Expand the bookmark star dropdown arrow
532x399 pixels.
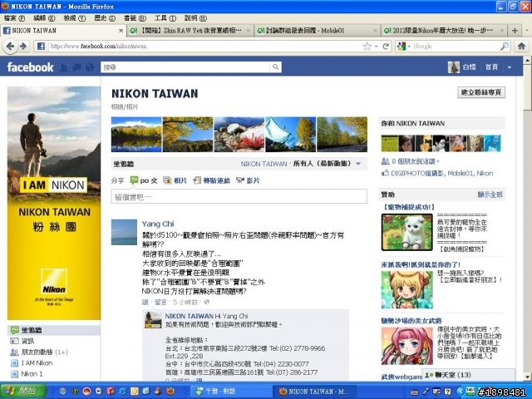376,47
